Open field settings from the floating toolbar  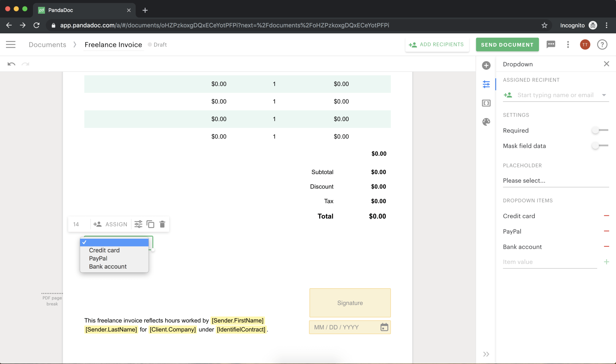tap(138, 224)
